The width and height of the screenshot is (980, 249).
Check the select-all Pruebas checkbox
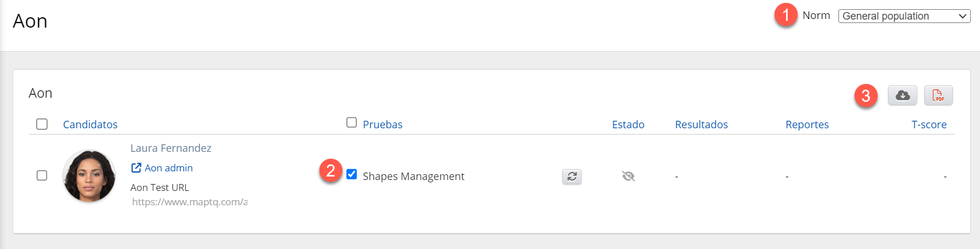(352, 122)
